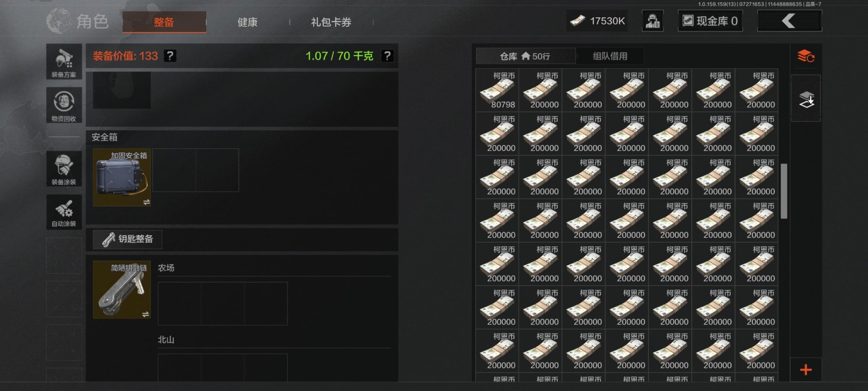Select the 装备涂装 skins icon
The image size is (868, 391).
click(x=64, y=169)
